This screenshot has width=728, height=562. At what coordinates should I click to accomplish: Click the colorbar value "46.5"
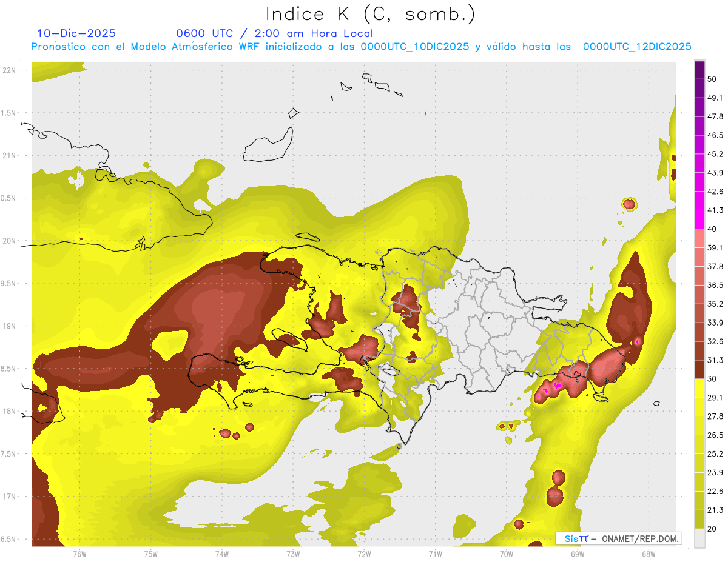(715, 136)
